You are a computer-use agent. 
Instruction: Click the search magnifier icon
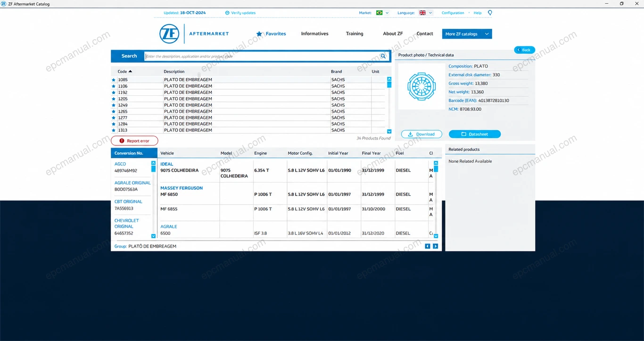click(383, 56)
